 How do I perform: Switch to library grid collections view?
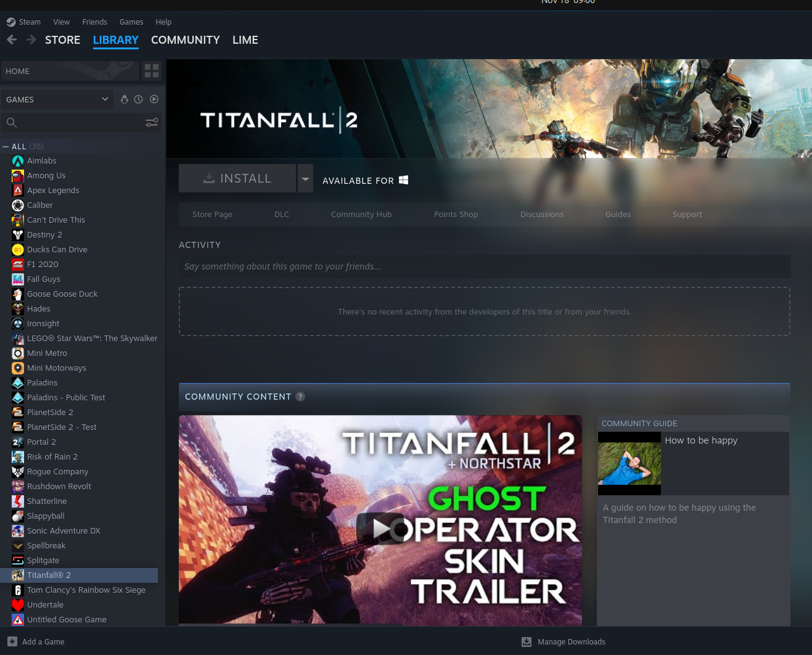click(x=152, y=71)
